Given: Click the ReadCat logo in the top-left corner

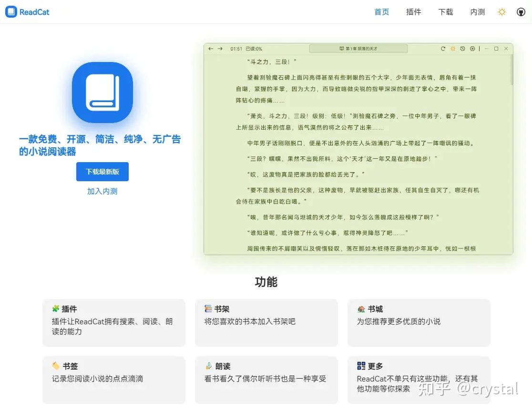Looking at the screenshot, I should tap(27, 11).
